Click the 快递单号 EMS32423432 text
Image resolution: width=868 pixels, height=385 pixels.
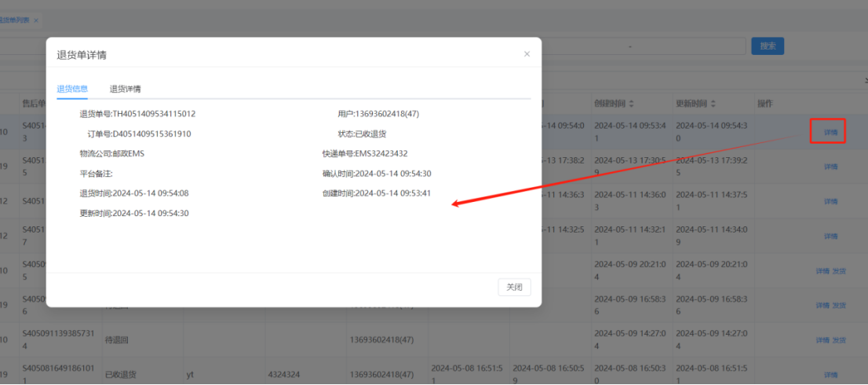tap(366, 153)
